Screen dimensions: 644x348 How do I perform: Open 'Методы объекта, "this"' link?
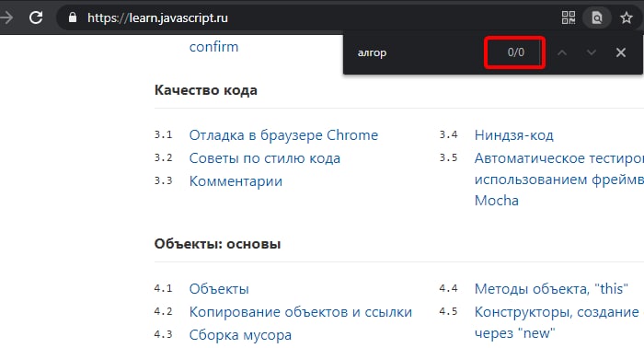click(551, 289)
